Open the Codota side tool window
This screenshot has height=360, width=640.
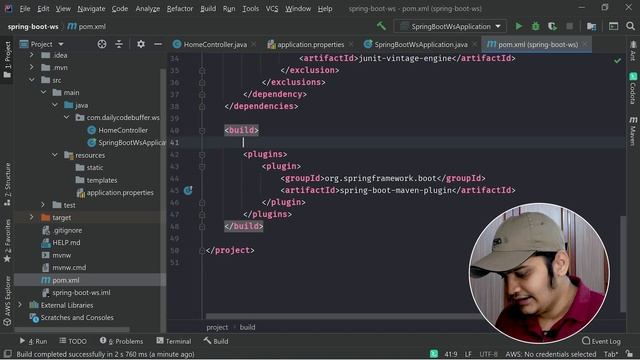point(633,88)
